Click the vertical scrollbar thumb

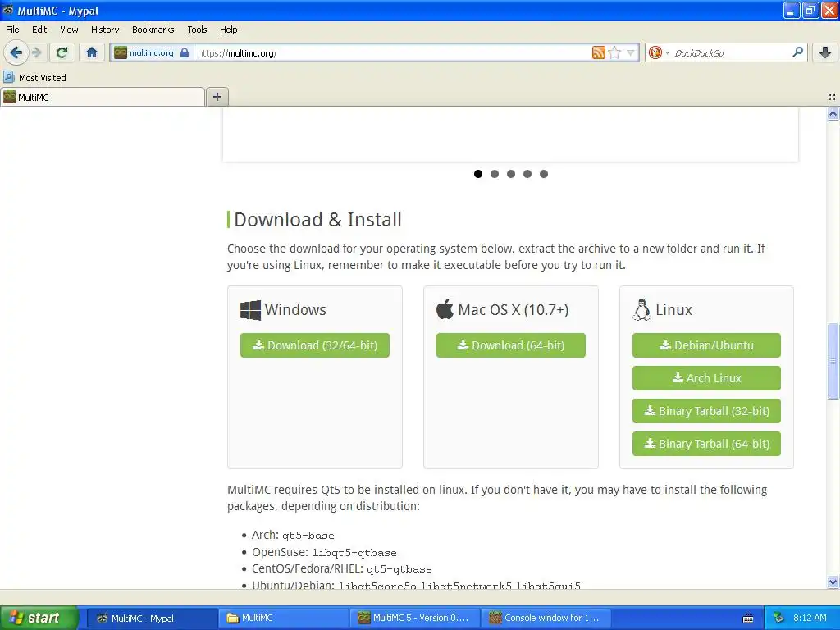tap(833, 361)
